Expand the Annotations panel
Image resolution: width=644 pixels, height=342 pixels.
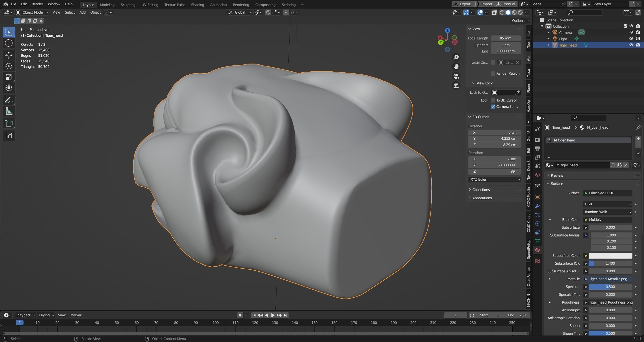coord(482,198)
